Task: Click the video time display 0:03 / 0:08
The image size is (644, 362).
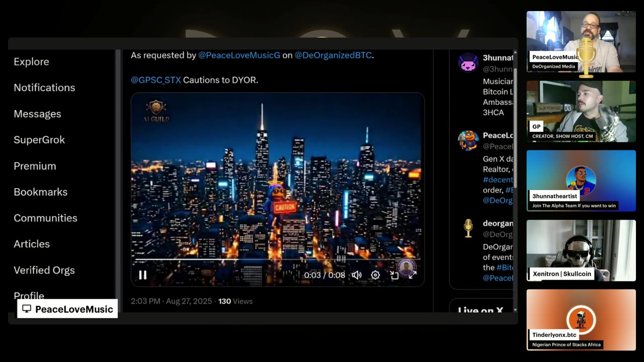Action: pos(325,275)
